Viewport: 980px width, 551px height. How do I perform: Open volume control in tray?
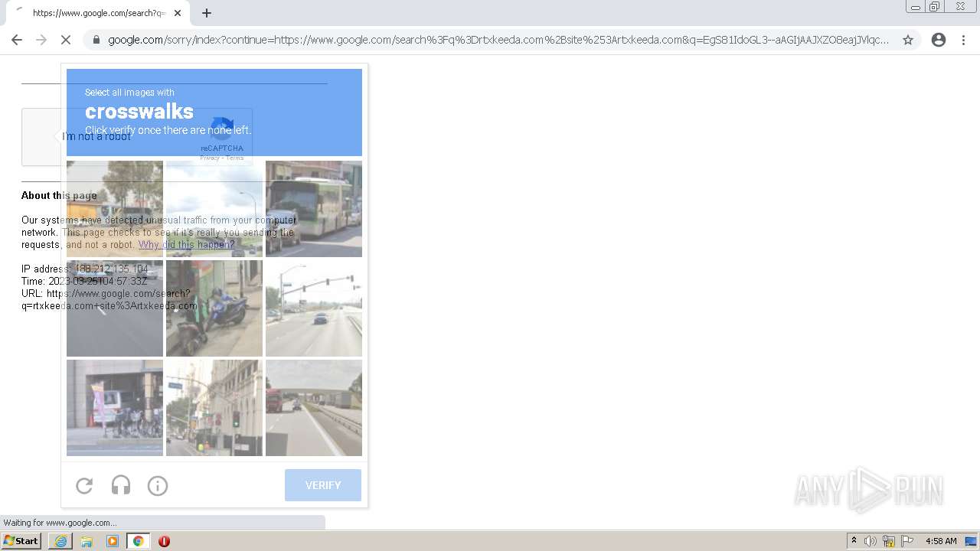tap(871, 541)
